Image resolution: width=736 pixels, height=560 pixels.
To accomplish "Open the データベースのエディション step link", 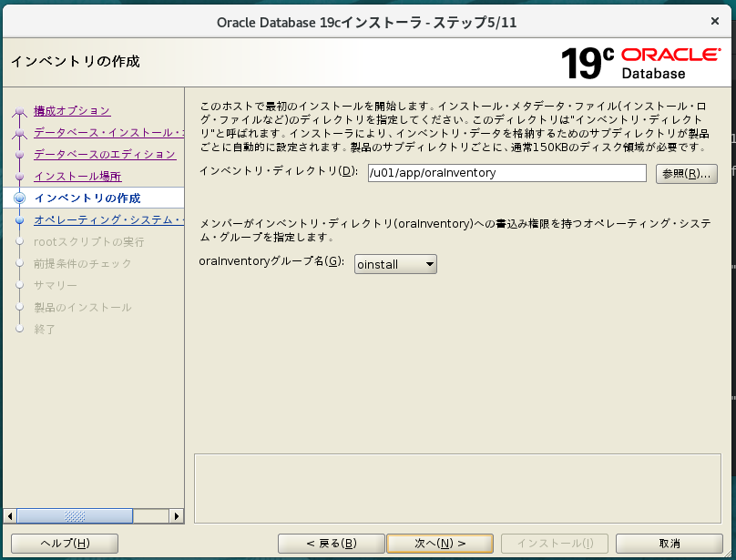I will [x=105, y=155].
